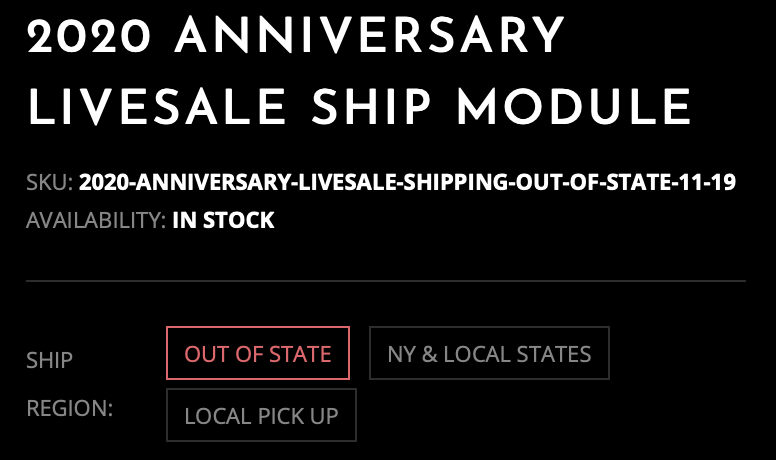776x460 pixels.
Task: Choose NY & Local States option
Action: pyautogui.click(x=489, y=353)
